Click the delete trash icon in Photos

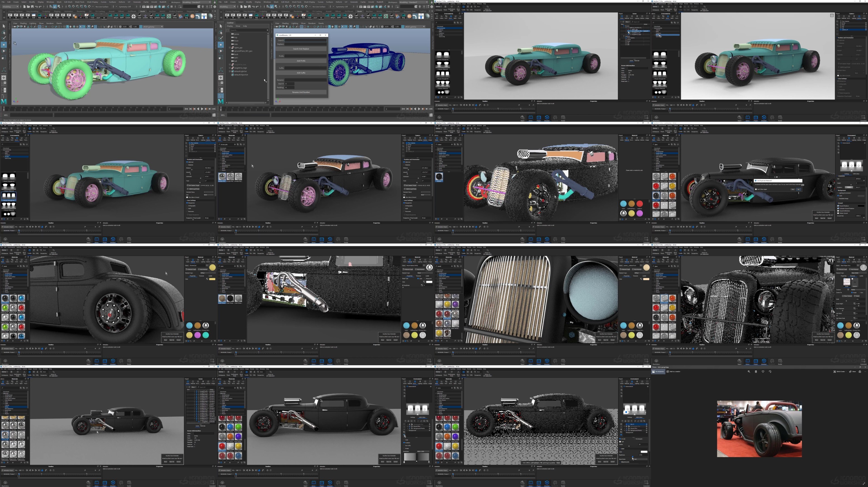[x=756, y=371]
